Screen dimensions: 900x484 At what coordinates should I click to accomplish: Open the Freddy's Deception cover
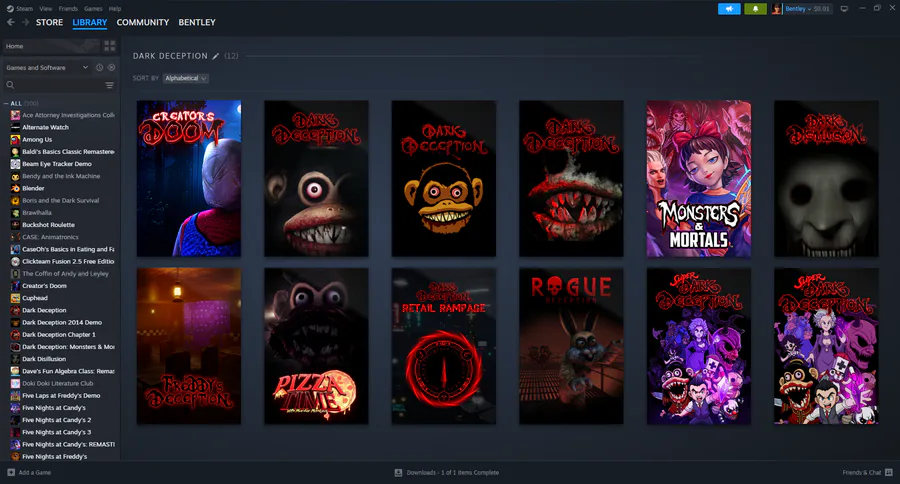click(189, 346)
